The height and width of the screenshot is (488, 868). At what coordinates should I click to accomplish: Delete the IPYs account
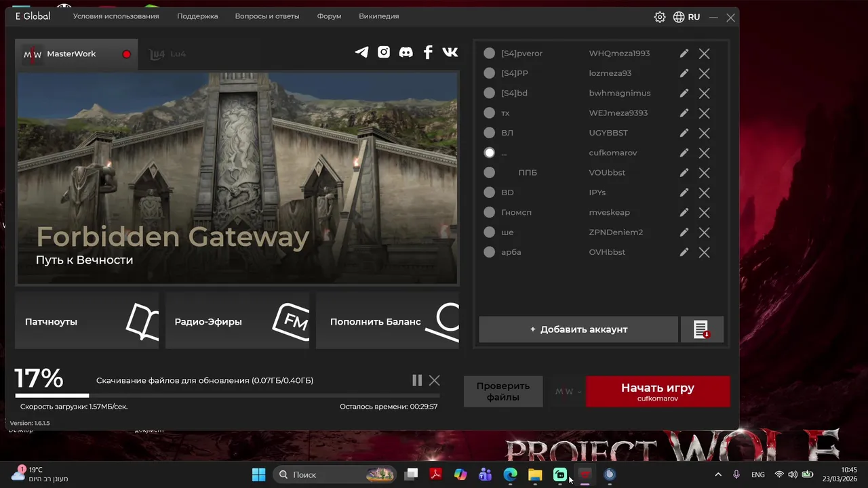click(x=705, y=192)
